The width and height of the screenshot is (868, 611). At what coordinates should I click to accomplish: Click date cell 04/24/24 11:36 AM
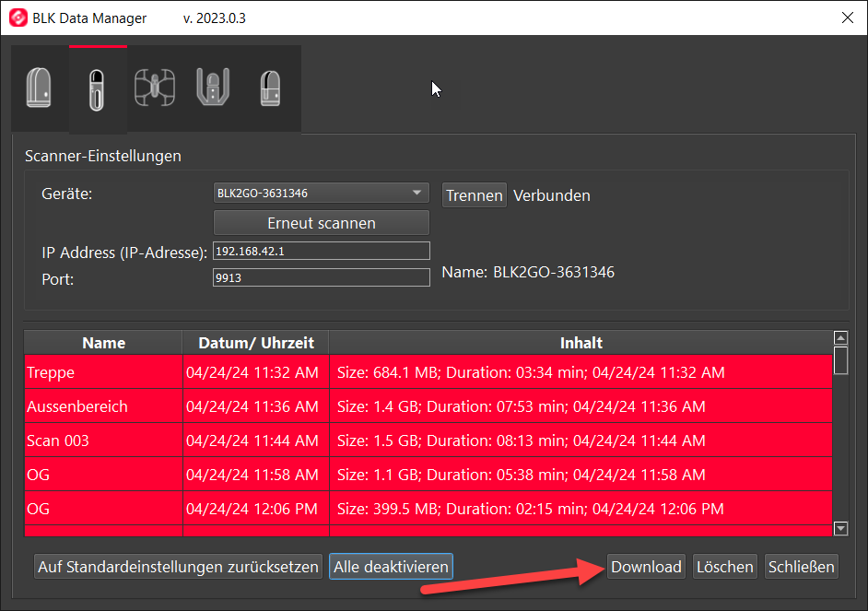[256, 406]
